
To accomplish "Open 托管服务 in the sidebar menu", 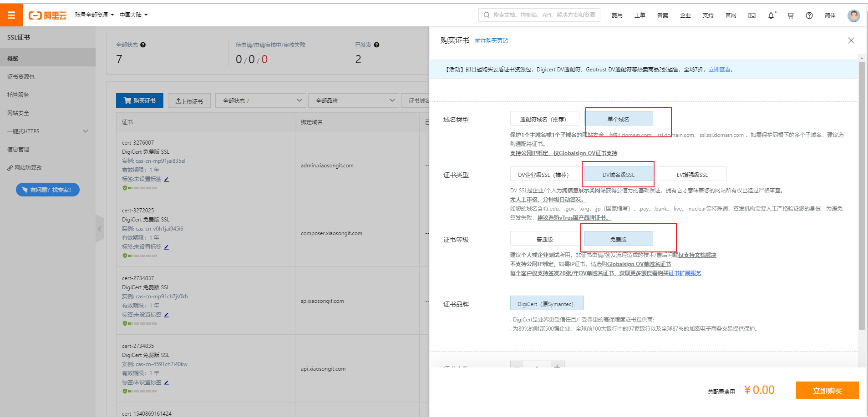I will coord(18,95).
